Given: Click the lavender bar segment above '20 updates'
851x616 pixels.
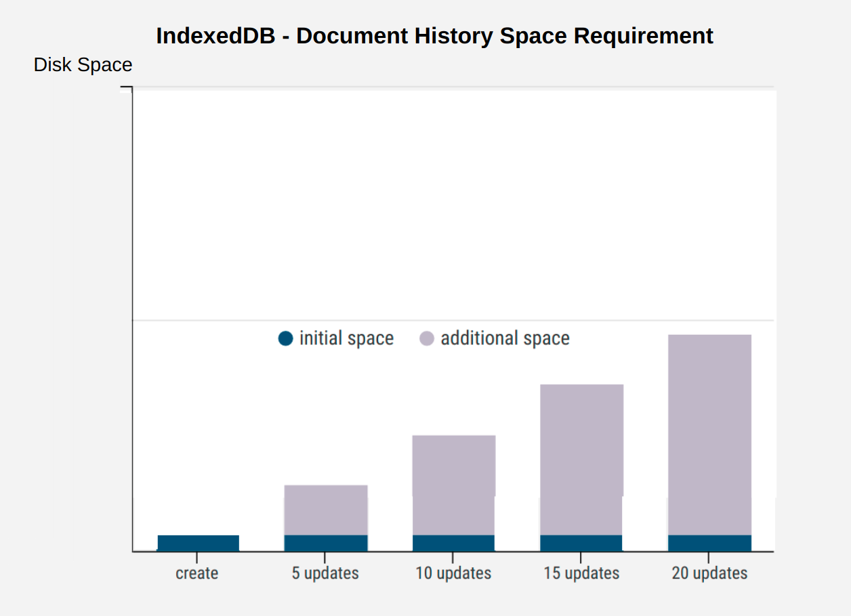Looking at the screenshot, I should pyautogui.click(x=709, y=435).
